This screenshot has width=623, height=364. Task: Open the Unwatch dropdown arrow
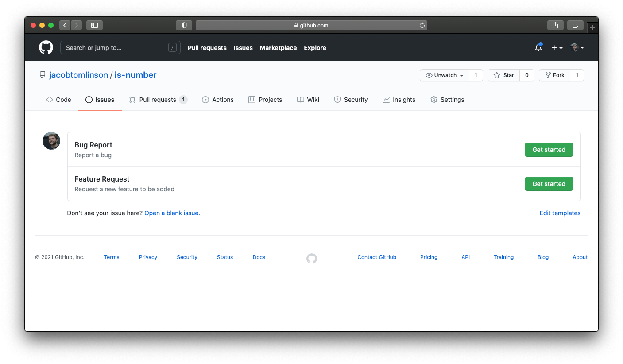(462, 75)
